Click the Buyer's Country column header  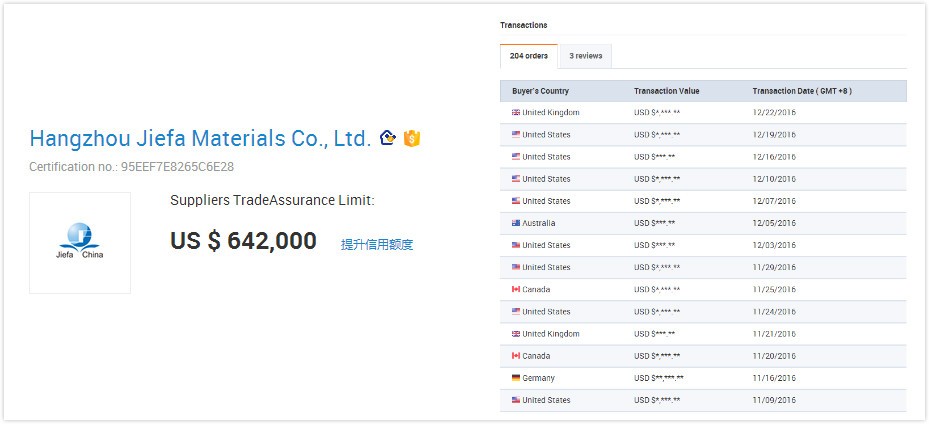point(540,91)
